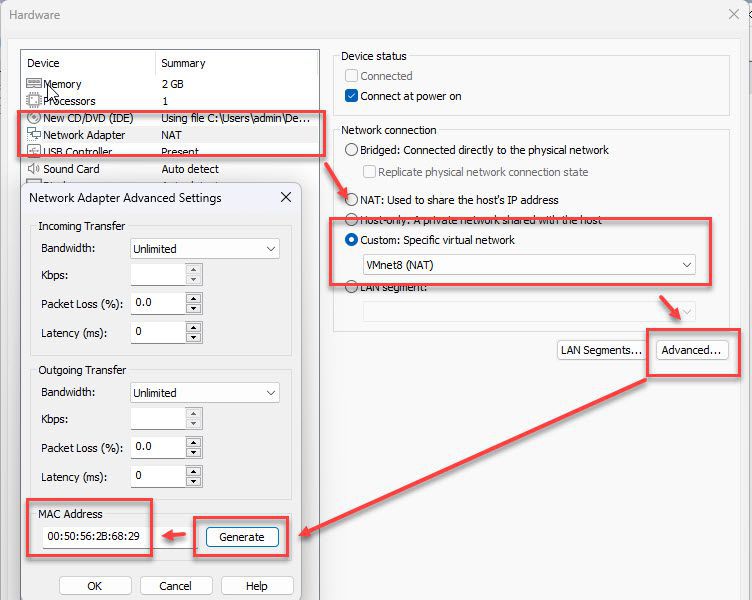Screen dimensions: 752x600
Task: Select the New CD/DVD (IDE) row label
Action: (88, 118)
